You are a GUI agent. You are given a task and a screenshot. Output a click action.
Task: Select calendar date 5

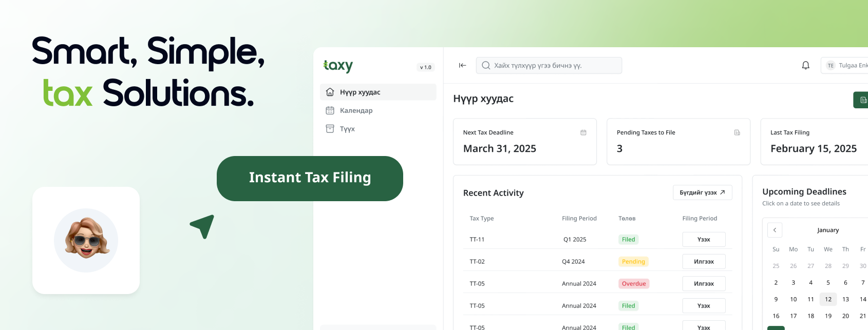tap(828, 283)
